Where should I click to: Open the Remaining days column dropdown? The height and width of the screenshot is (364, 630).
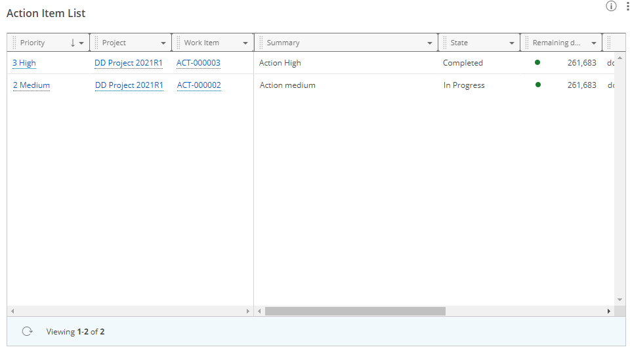click(594, 43)
